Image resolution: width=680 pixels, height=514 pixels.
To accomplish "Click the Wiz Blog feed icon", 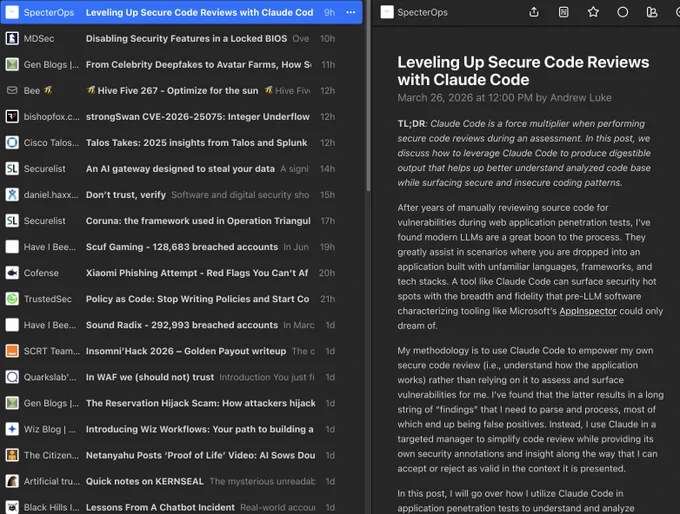I will [x=12, y=429].
